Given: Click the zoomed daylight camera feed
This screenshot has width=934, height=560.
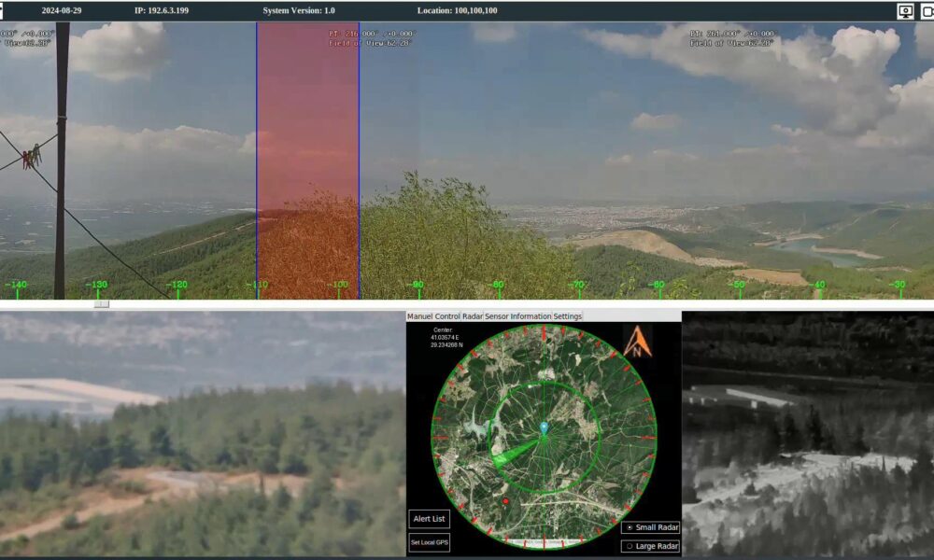Looking at the screenshot, I should tap(202, 434).
